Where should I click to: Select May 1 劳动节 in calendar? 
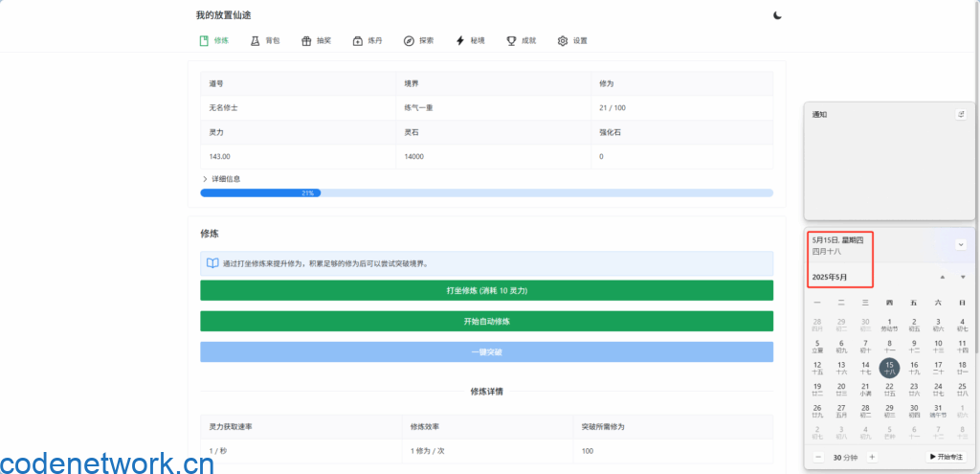tap(889, 324)
